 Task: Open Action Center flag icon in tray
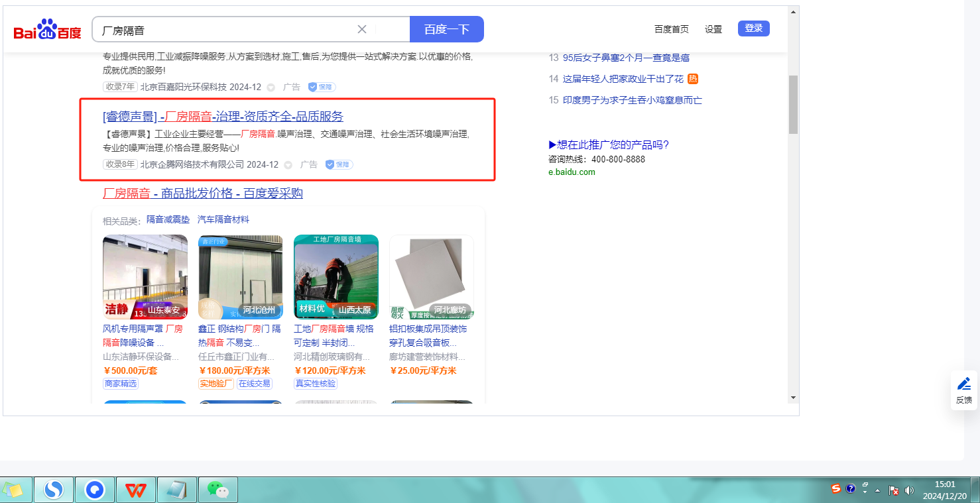click(x=894, y=490)
